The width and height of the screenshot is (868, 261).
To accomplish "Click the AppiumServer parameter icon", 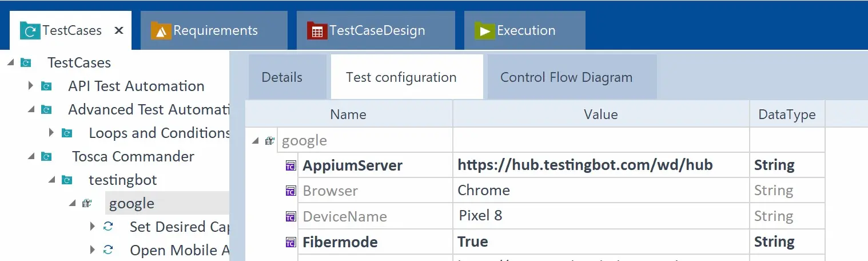I will pyautogui.click(x=291, y=166).
